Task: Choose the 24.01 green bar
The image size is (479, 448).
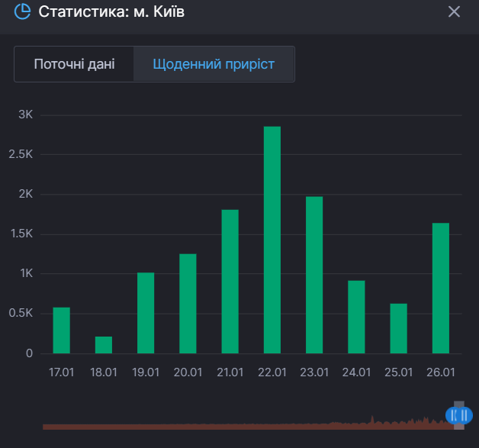Action: click(356, 317)
